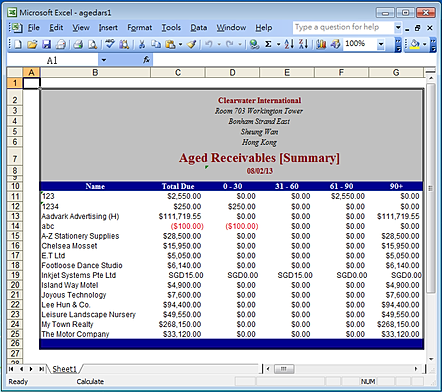Go to first sheet with tab navigation button
Viewport: 442px width, 392px height.
11,369
